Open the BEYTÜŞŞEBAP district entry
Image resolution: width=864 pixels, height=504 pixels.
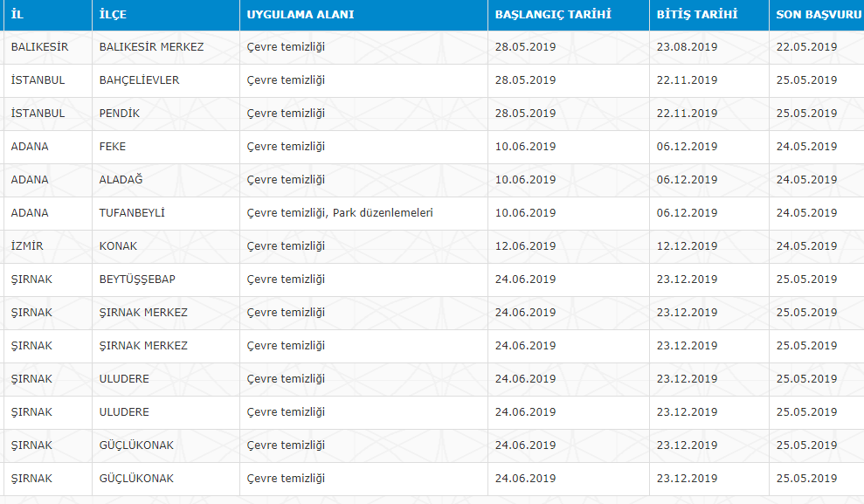(137, 280)
